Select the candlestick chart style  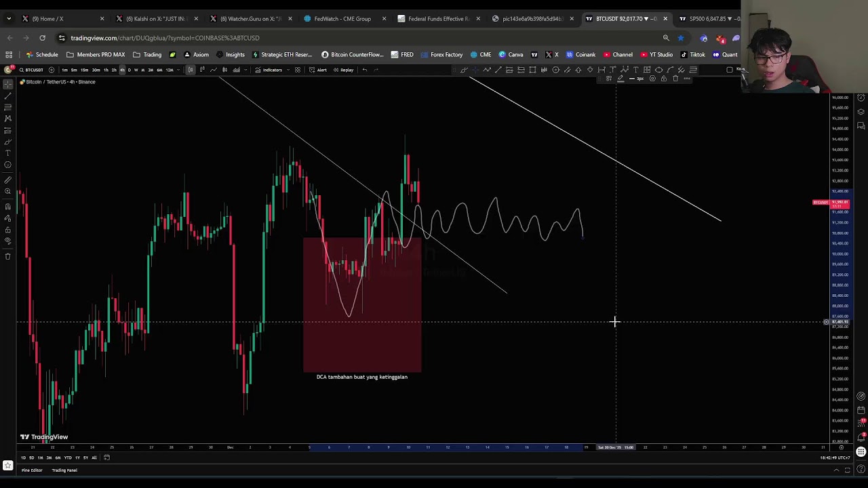click(x=191, y=70)
